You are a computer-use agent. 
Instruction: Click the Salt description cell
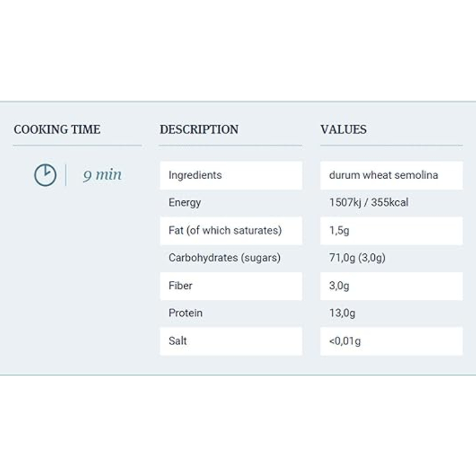point(230,341)
